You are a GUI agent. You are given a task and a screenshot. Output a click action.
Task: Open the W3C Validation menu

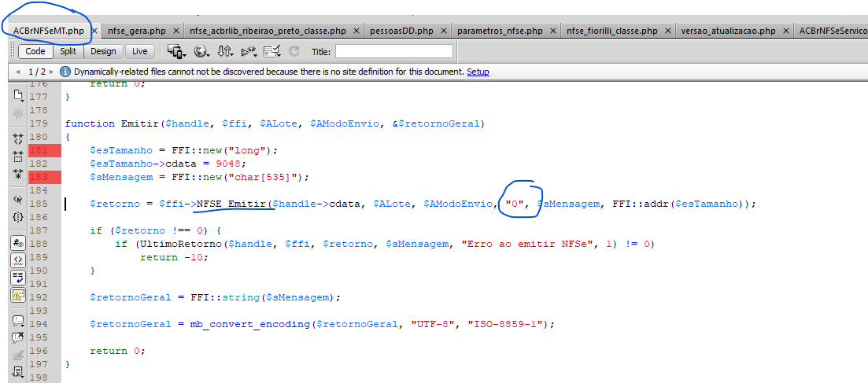(249, 51)
